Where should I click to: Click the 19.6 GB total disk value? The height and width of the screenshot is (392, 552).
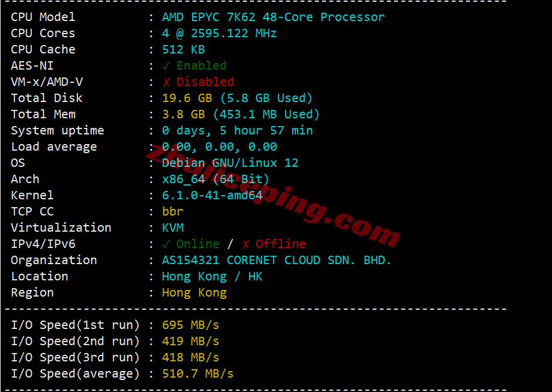[x=187, y=98]
